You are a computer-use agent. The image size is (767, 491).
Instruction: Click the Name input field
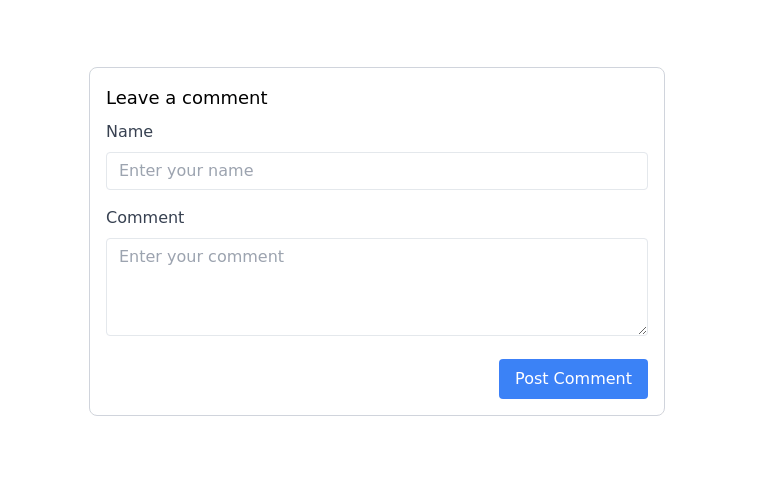(376, 171)
